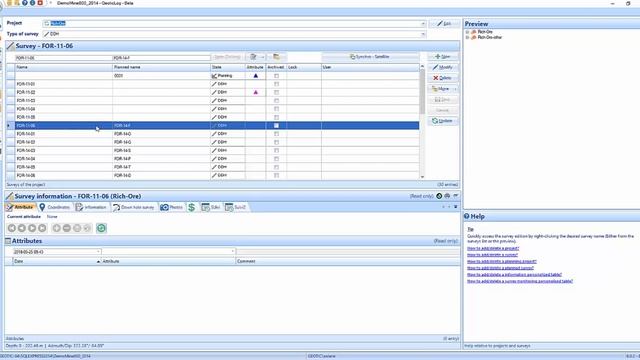
Task: Open the Attribute filter dropdown
Action: click(233, 251)
